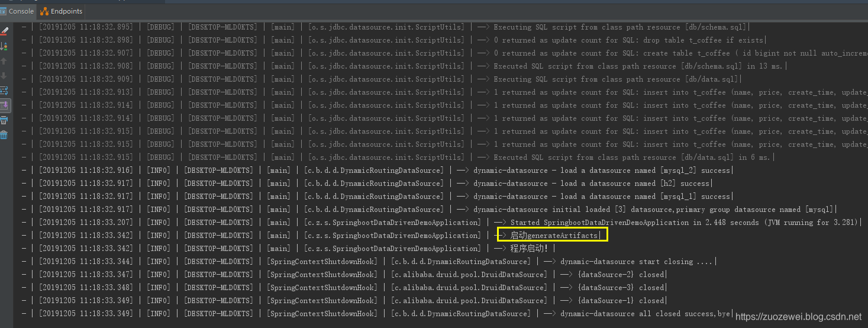The height and width of the screenshot is (328, 868).
Task: Click 'dynamic-datasource all closed success,bye' message
Action: click(646, 314)
